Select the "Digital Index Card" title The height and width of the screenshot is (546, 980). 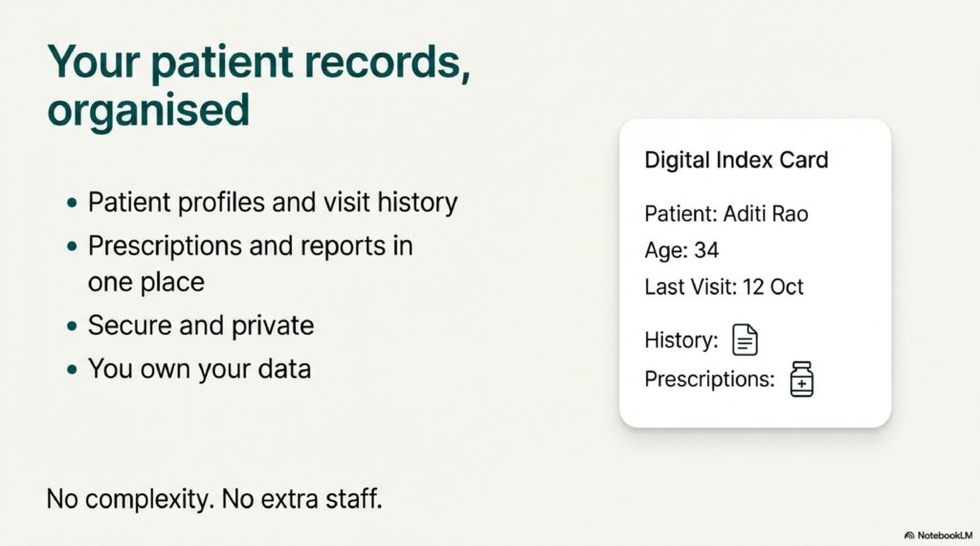[x=736, y=160]
